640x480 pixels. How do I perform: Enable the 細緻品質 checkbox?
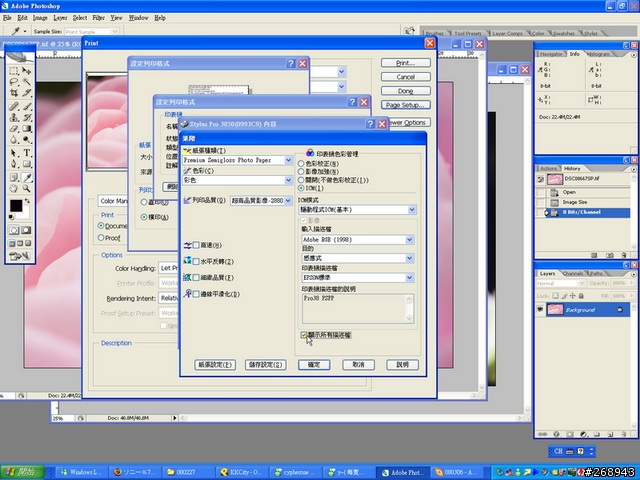tap(196, 278)
